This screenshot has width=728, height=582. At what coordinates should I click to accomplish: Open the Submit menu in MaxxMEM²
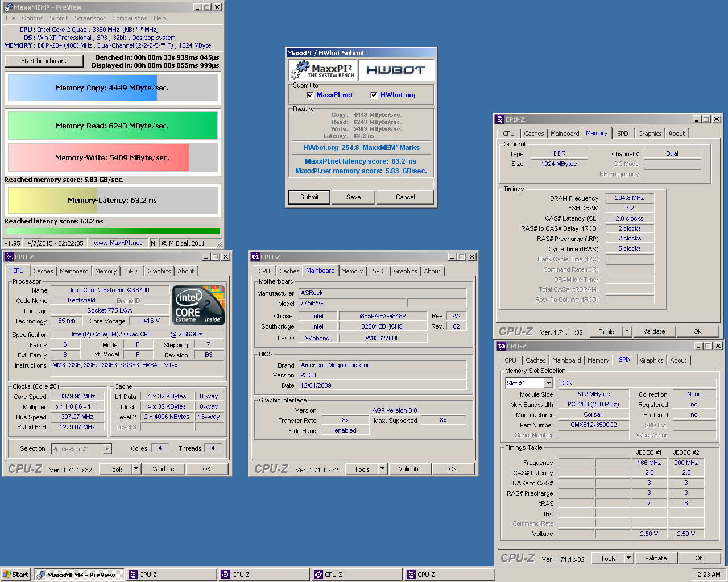[59, 18]
